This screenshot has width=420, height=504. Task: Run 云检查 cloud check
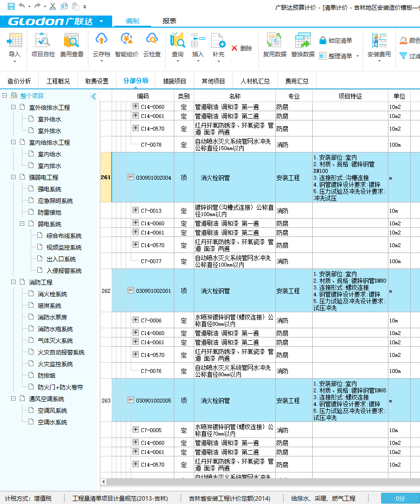[151, 45]
